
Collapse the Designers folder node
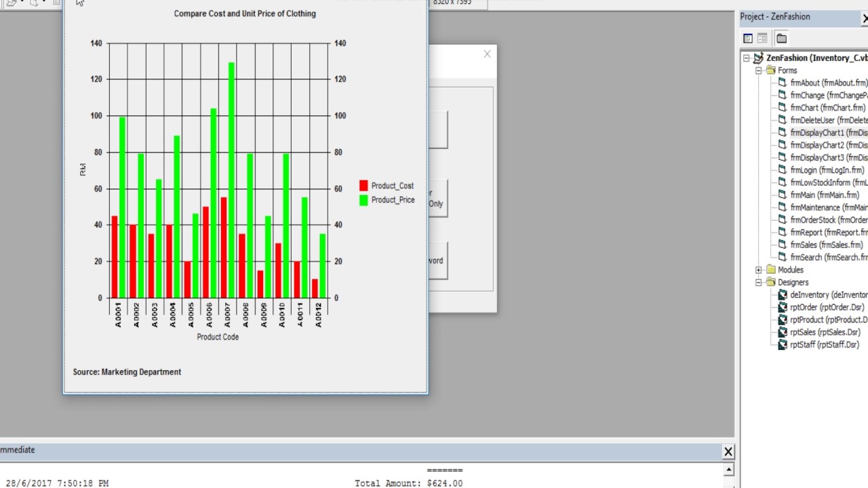click(759, 282)
